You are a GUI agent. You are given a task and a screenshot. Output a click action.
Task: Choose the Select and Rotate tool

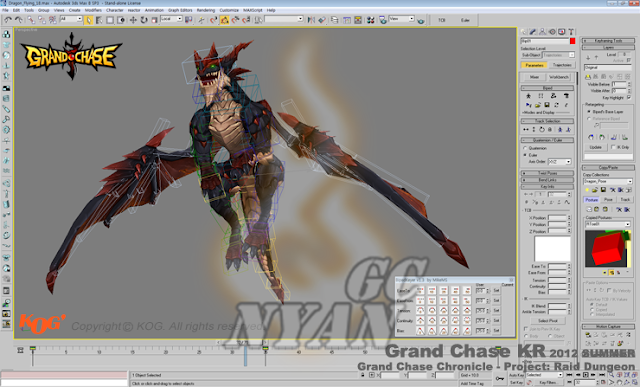144,20
